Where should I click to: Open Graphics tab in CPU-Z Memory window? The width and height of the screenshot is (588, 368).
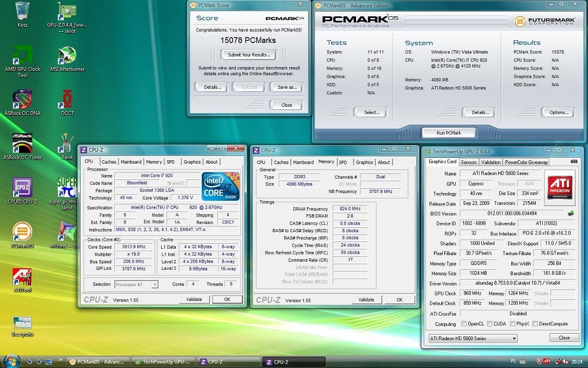(x=364, y=162)
